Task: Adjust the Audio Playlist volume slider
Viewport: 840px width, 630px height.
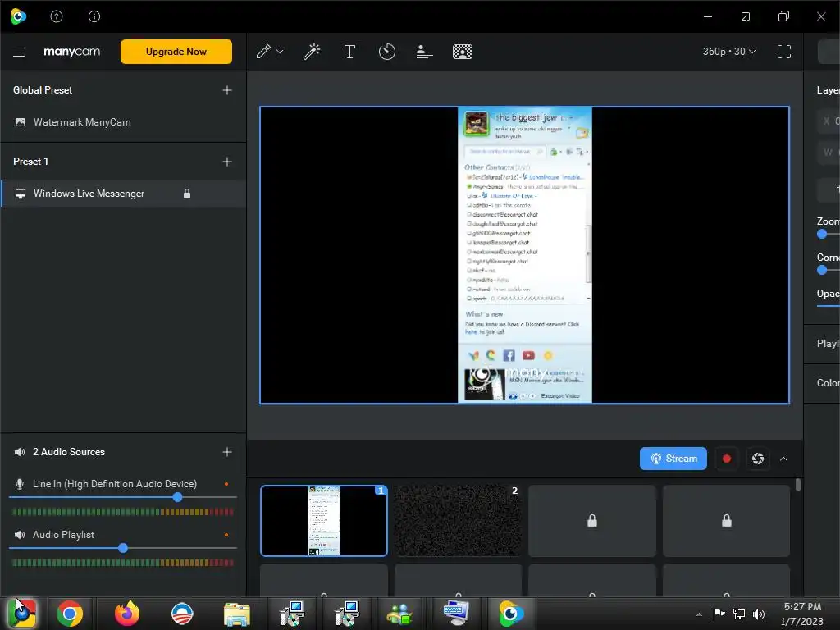Action: click(x=123, y=548)
